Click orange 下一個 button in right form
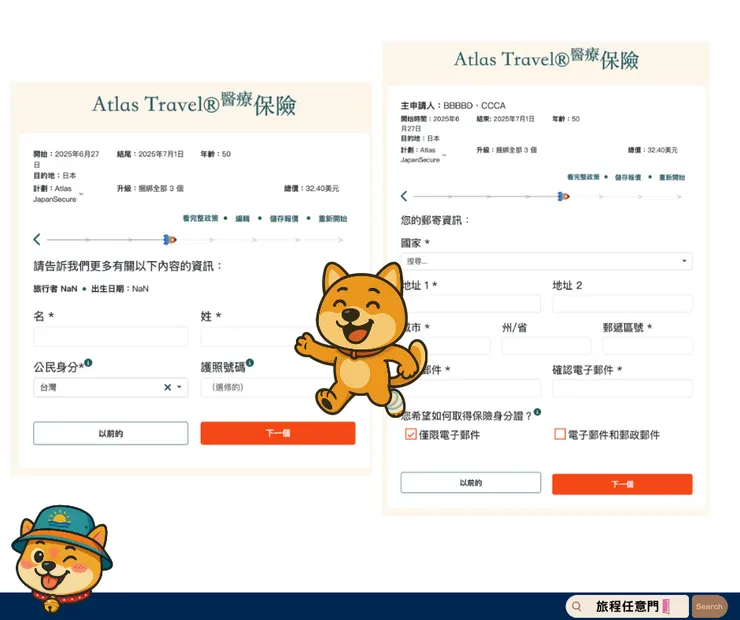The width and height of the screenshot is (740, 620). tap(622, 484)
